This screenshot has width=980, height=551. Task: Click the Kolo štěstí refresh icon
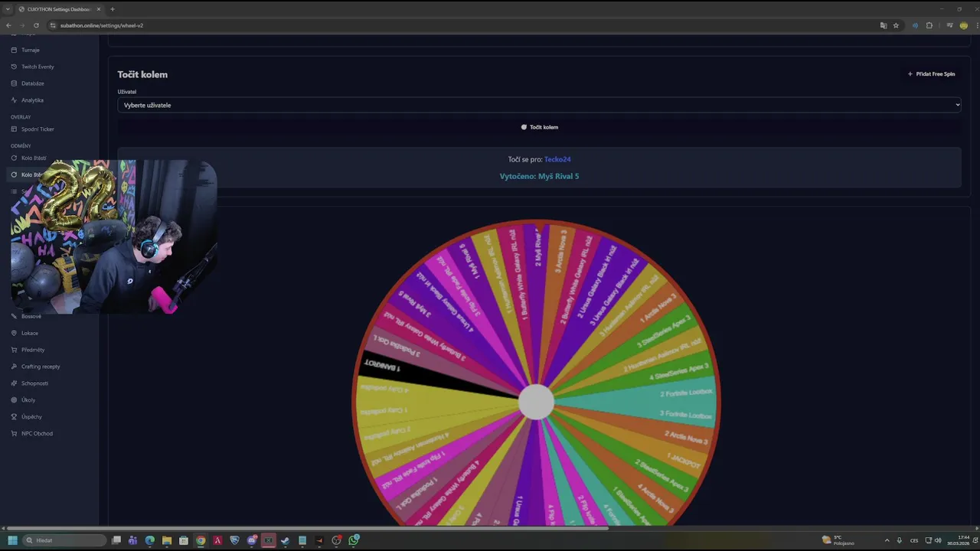click(x=14, y=158)
